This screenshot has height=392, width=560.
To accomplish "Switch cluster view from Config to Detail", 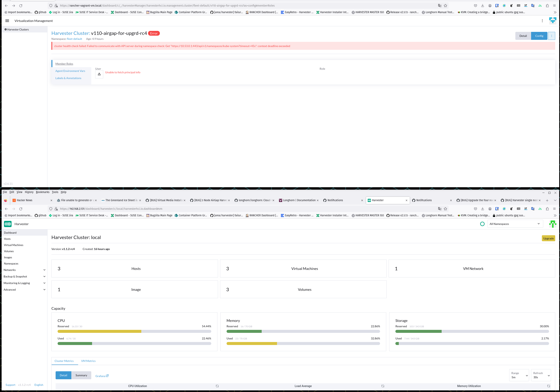I will point(523,36).
